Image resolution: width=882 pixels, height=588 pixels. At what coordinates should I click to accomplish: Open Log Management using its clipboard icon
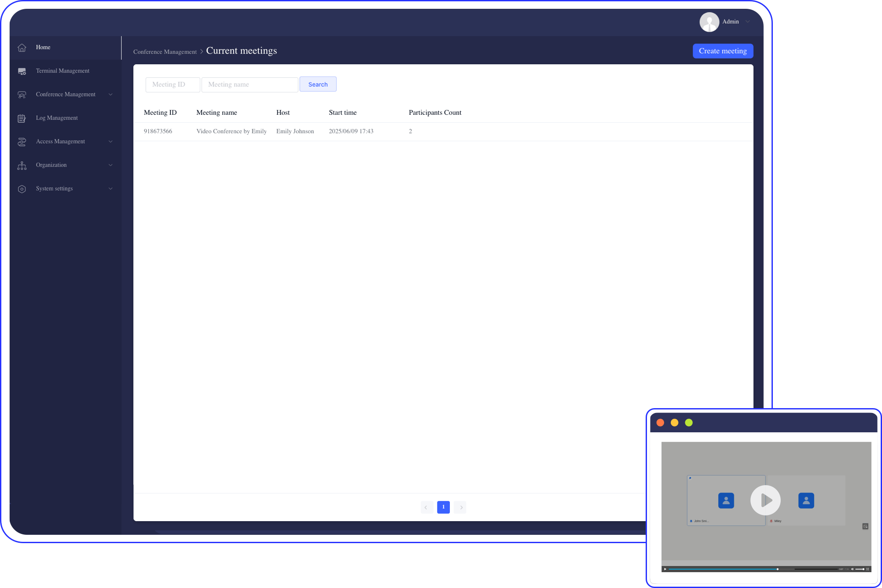click(22, 118)
